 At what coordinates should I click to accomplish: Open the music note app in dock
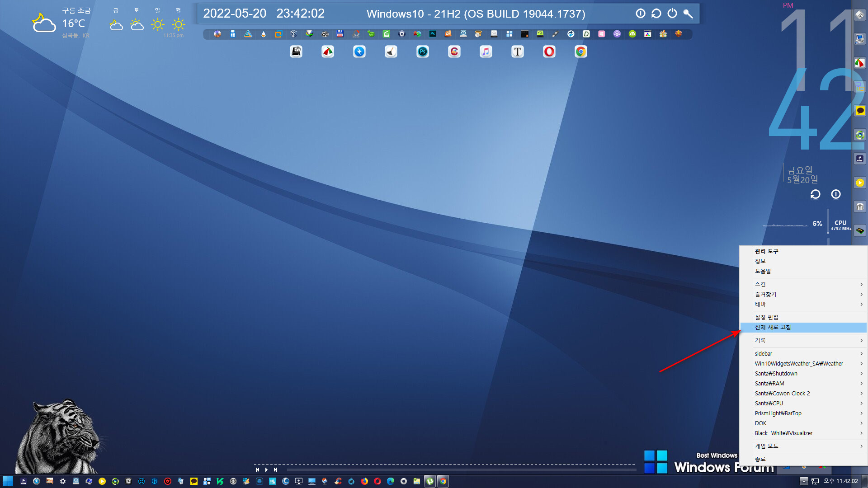486,52
